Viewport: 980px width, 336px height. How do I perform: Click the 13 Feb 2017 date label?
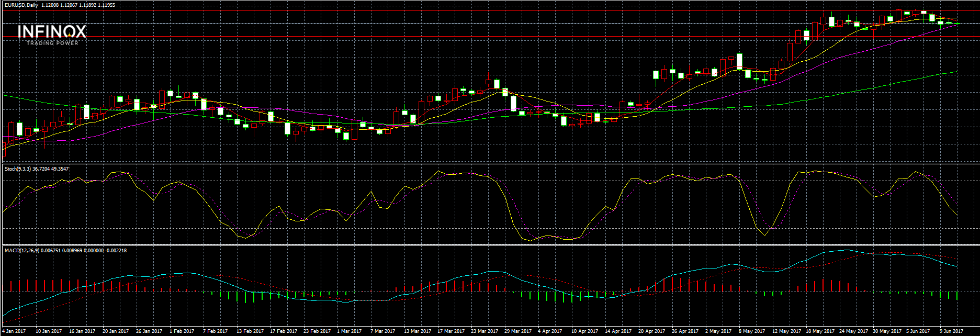(x=249, y=331)
